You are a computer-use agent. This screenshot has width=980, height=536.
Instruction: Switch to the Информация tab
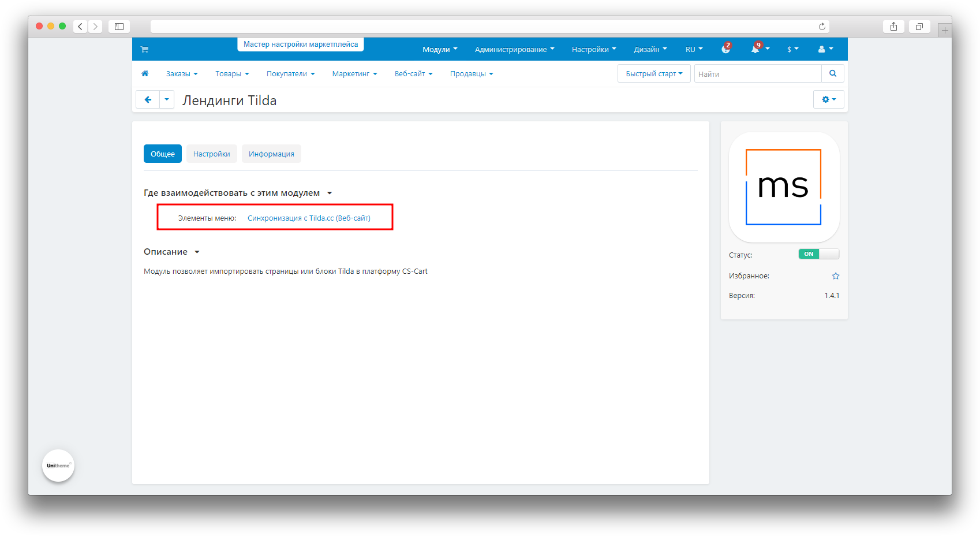pos(271,154)
